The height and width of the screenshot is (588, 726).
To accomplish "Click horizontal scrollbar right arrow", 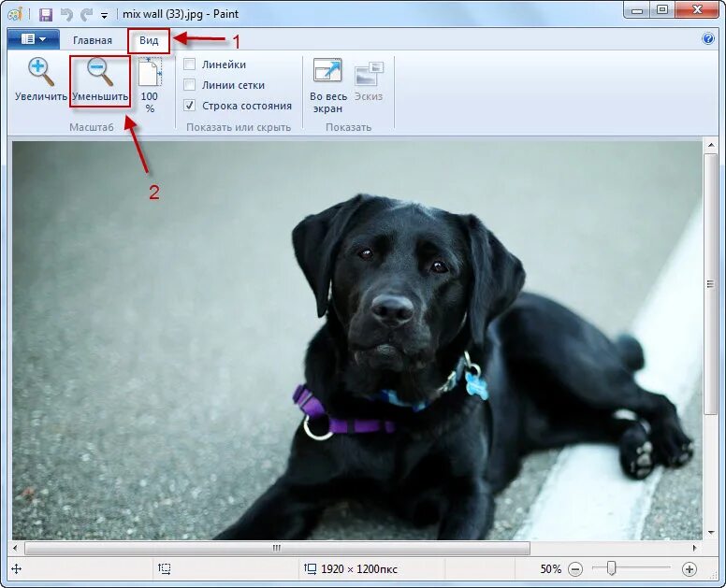I will click(x=695, y=548).
